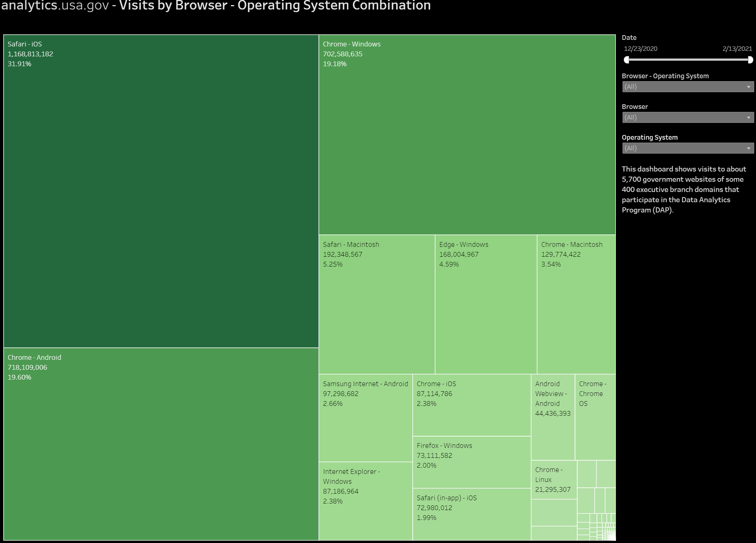
Task: Select the Chrome - Linux tile
Action: (x=554, y=479)
